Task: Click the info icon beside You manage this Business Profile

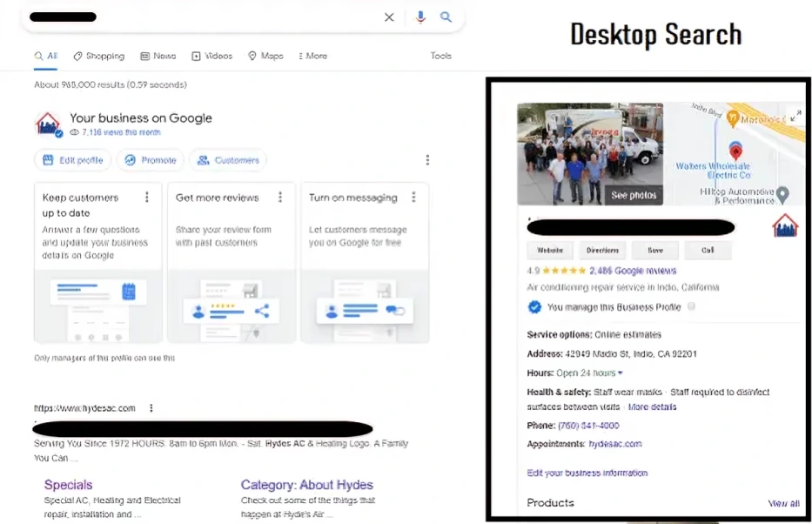Action: coord(691,306)
